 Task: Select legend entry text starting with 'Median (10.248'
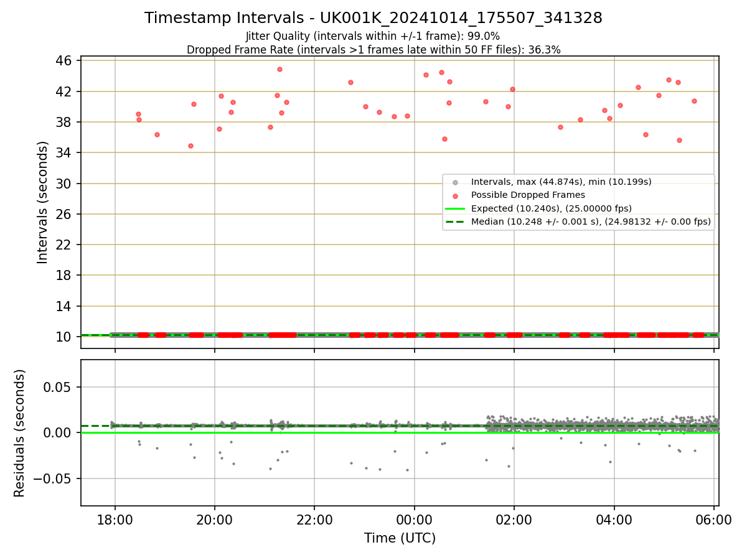(x=591, y=222)
